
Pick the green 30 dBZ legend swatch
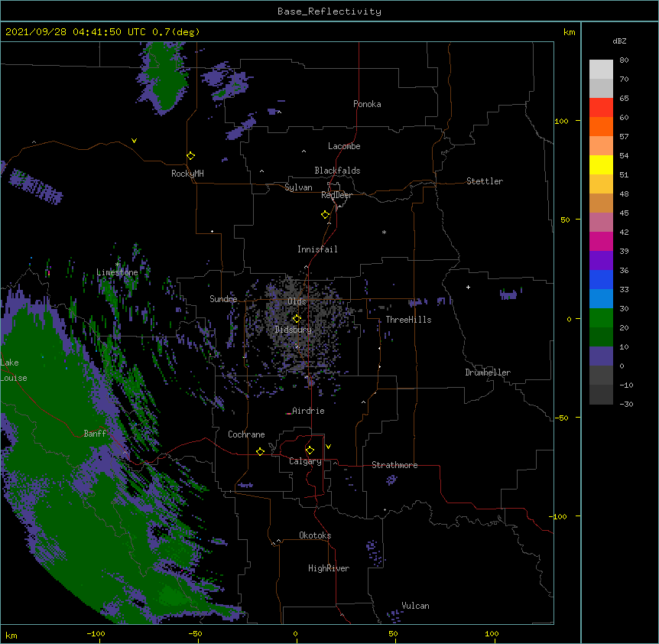[x=601, y=318]
